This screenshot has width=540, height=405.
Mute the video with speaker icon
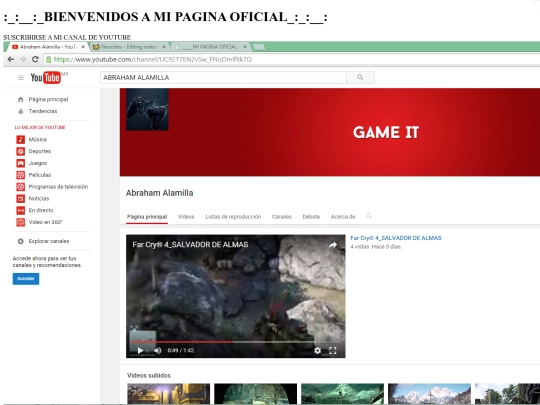click(158, 351)
